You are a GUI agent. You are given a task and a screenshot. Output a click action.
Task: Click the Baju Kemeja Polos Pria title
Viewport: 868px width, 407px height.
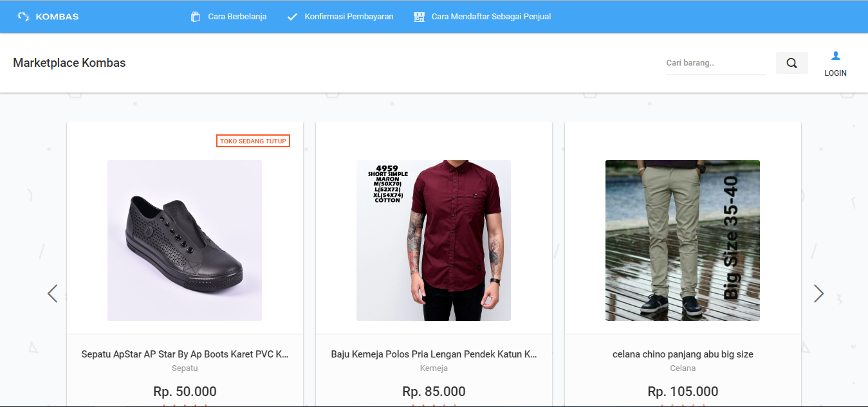tap(434, 354)
